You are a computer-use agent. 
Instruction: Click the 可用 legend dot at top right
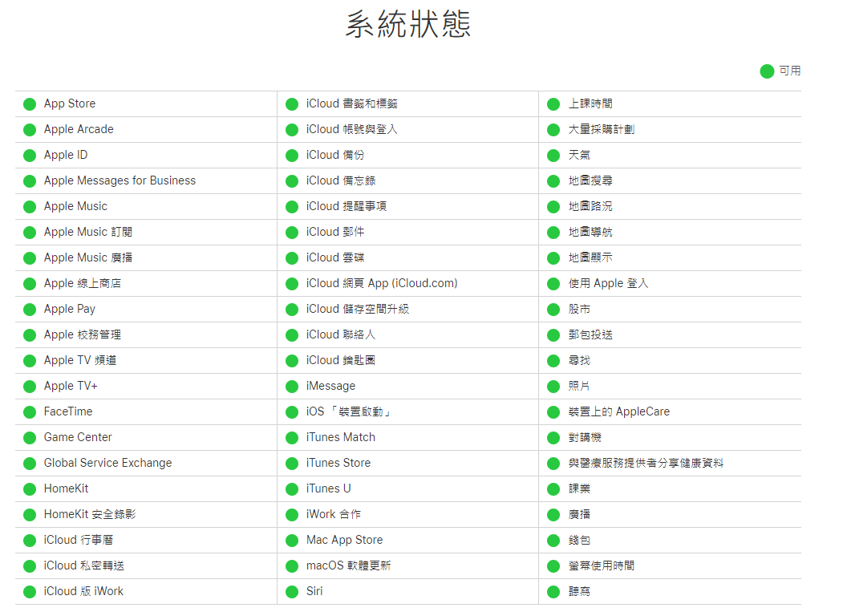pos(767,71)
